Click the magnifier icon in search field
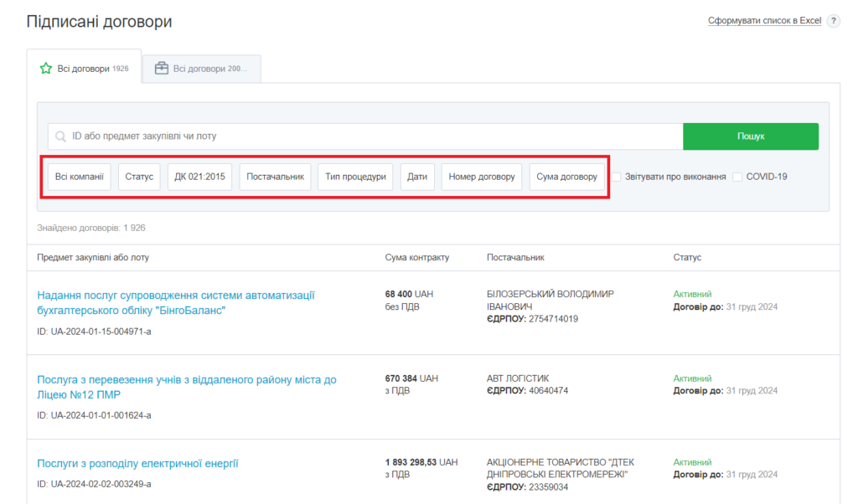Screen dimensions: 858x504 [x=60, y=136]
